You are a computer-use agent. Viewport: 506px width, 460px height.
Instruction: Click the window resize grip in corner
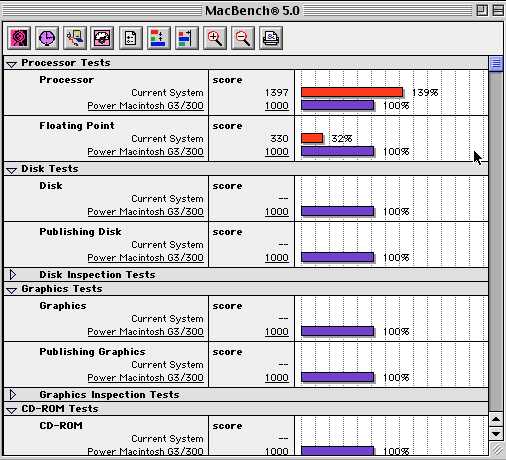point(497,449)
